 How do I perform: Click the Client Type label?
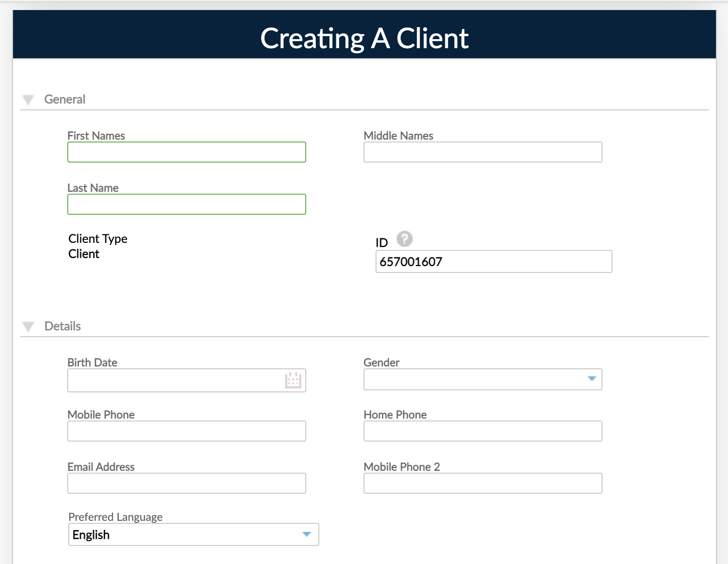(x=98, y=239)
